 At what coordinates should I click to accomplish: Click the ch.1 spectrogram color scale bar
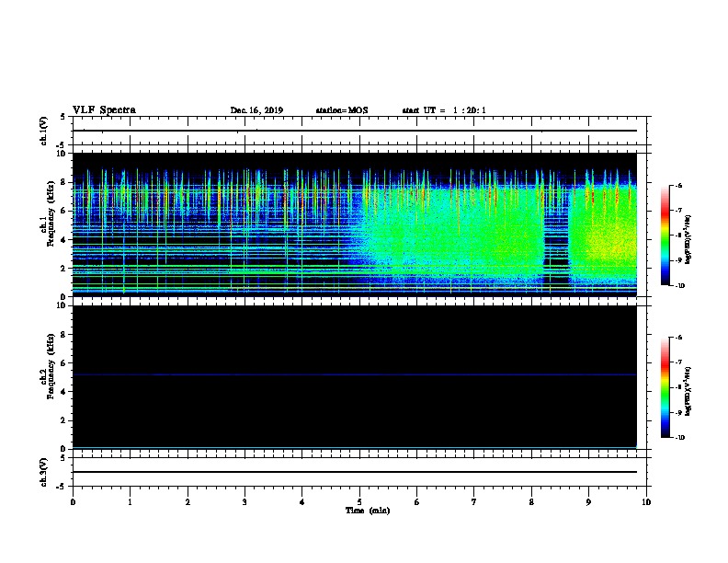665,236
